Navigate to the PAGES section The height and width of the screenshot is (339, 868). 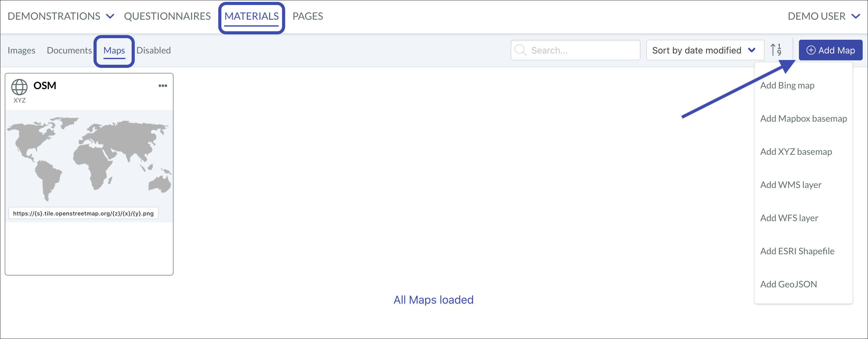click(308, 16)
